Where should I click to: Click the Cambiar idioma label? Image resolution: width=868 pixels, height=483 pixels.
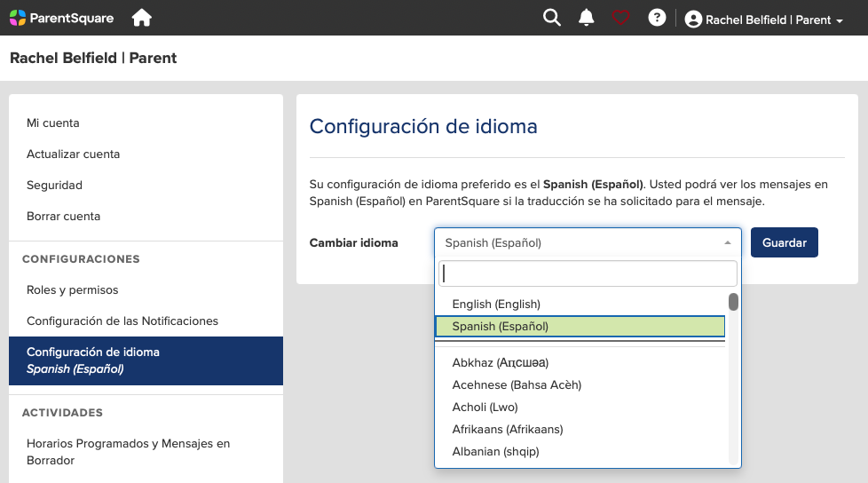pyautogui.click(x=354, y=242)
